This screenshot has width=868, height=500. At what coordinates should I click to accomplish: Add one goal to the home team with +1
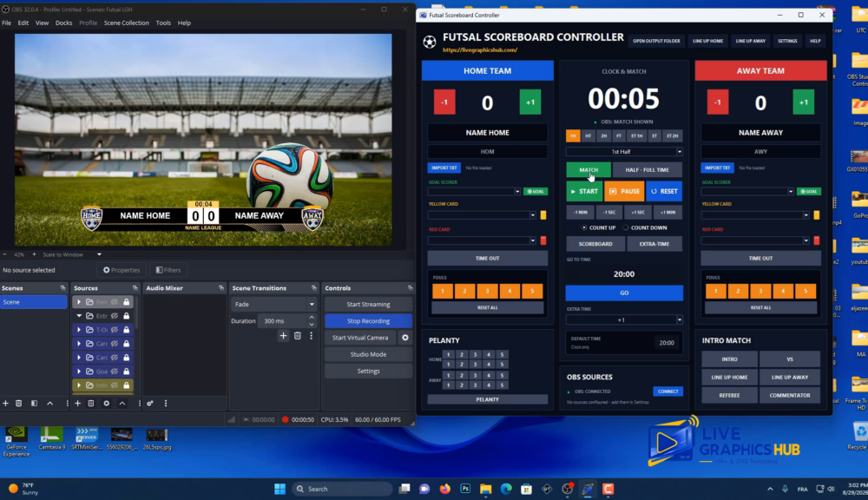point(529,102)
